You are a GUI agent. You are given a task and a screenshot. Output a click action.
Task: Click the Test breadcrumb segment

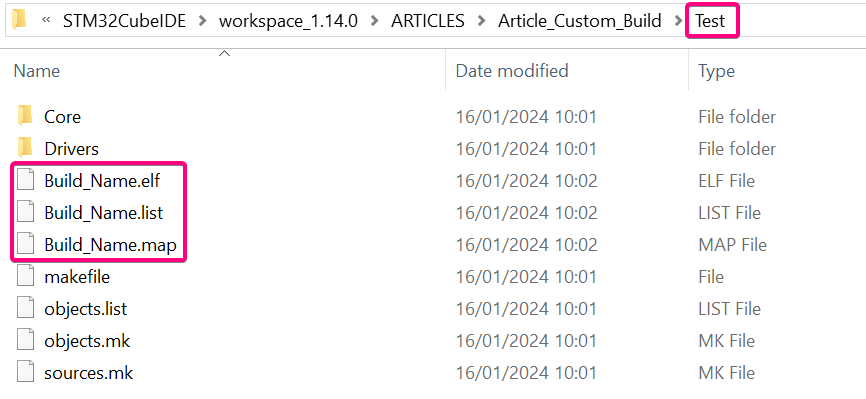710,21
